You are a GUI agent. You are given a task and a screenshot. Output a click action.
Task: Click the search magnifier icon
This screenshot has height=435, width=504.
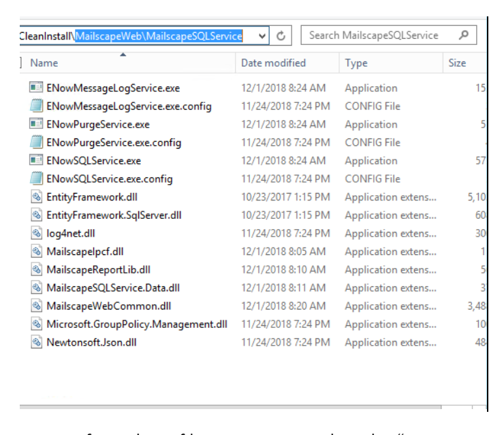[464, 35]
